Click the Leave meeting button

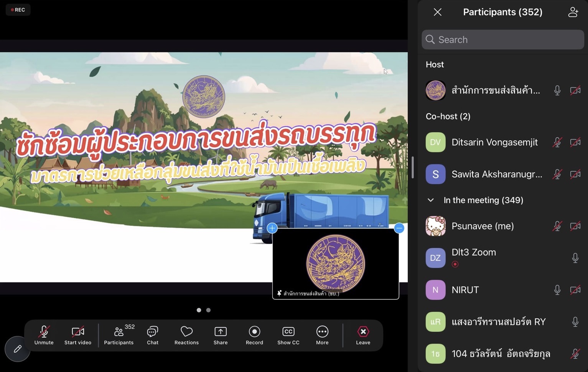tap(363, 335)
